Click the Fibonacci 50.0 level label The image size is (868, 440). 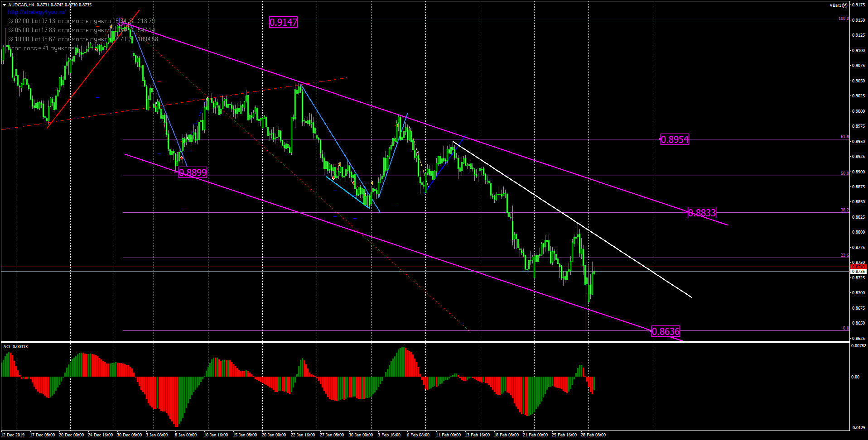(844, 173)
